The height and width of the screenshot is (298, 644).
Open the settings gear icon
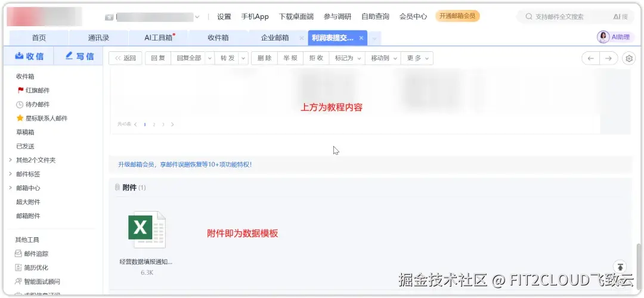629,58
